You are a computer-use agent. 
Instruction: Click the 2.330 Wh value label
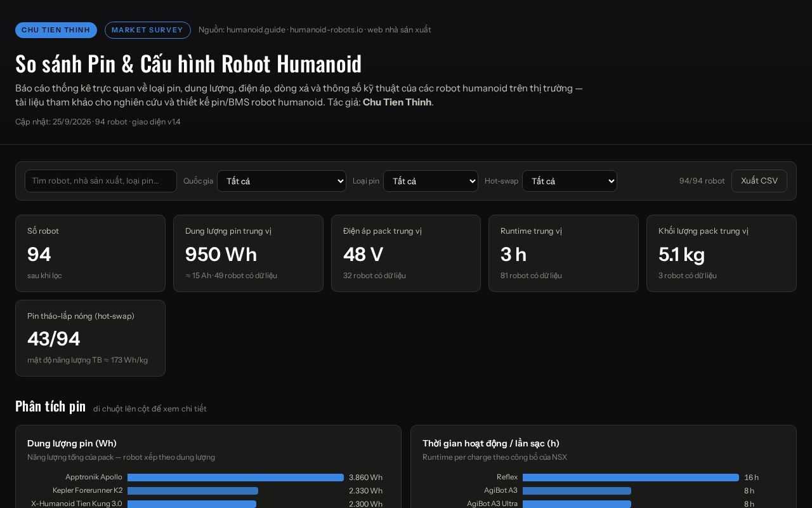365,491
